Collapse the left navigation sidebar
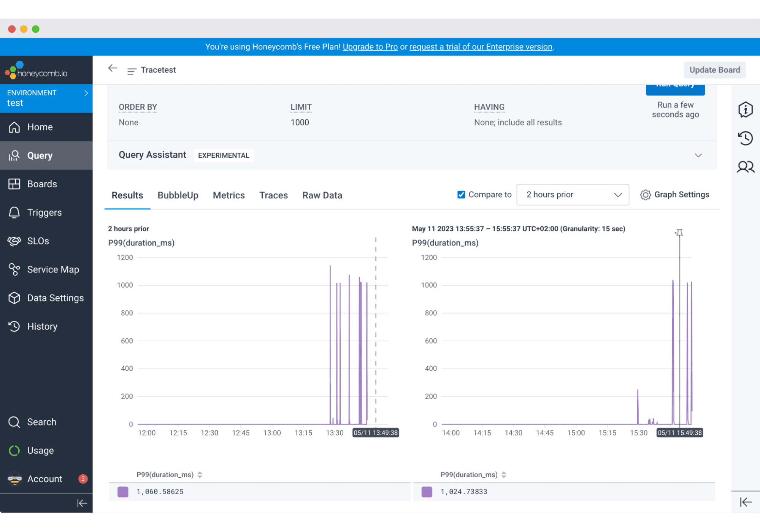Viewport: 760px width, 532px height. pos(82,503)
